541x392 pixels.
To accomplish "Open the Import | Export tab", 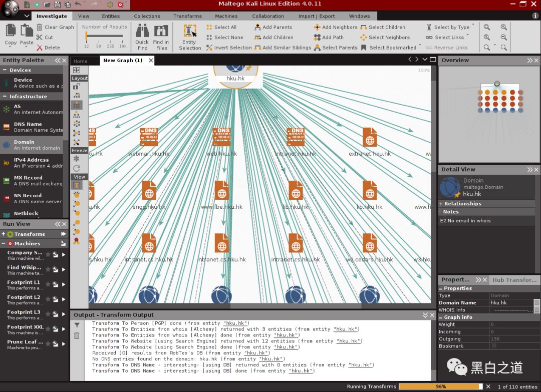I will pos(317,16).
